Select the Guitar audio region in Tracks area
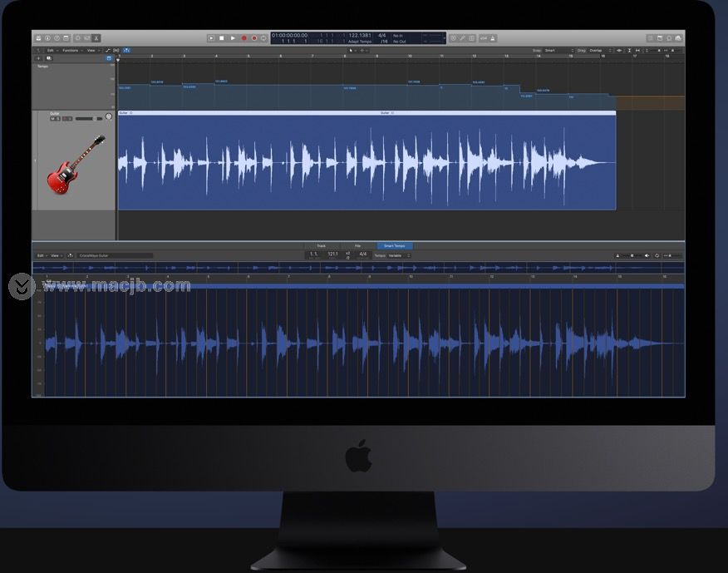The image size is (728, 573). [x=366, y=162]
